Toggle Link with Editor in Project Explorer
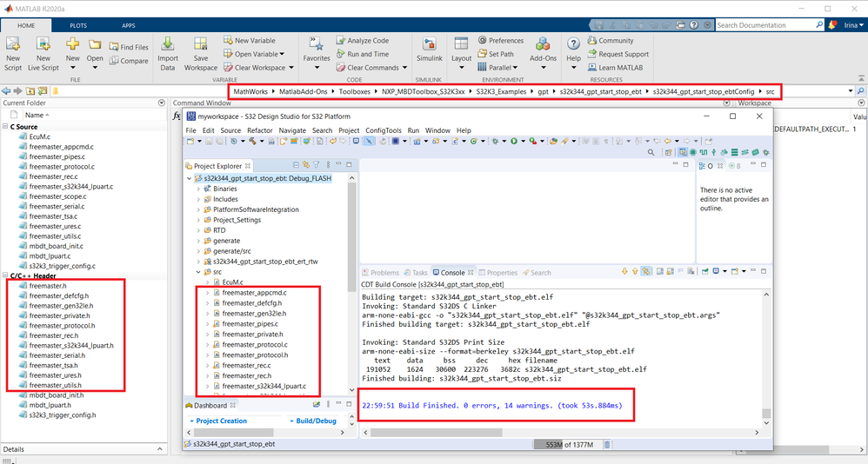The width and height of the screenshot is (868, 464). tap(305, 165)
